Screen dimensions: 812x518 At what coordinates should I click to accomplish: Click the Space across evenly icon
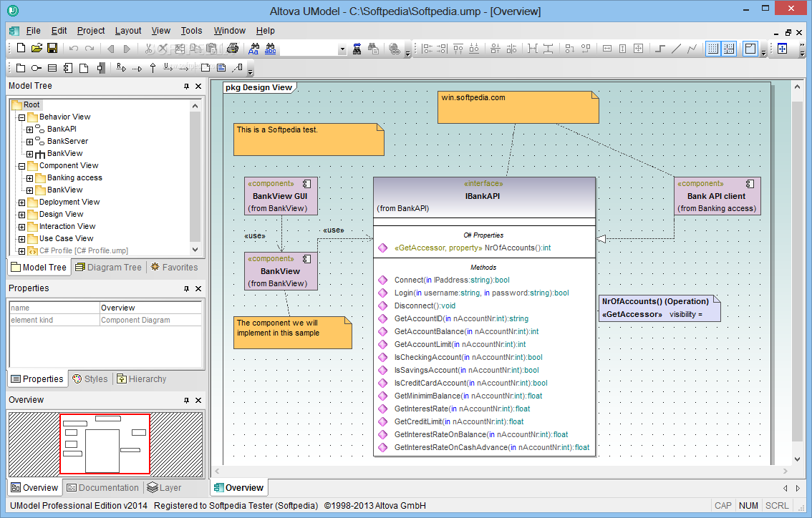click(532, 49)
